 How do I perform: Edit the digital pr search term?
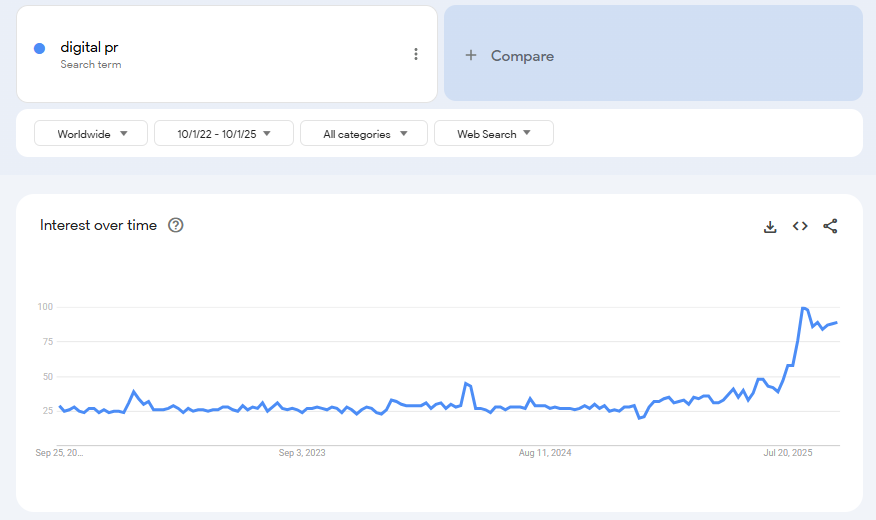point(89,47)
